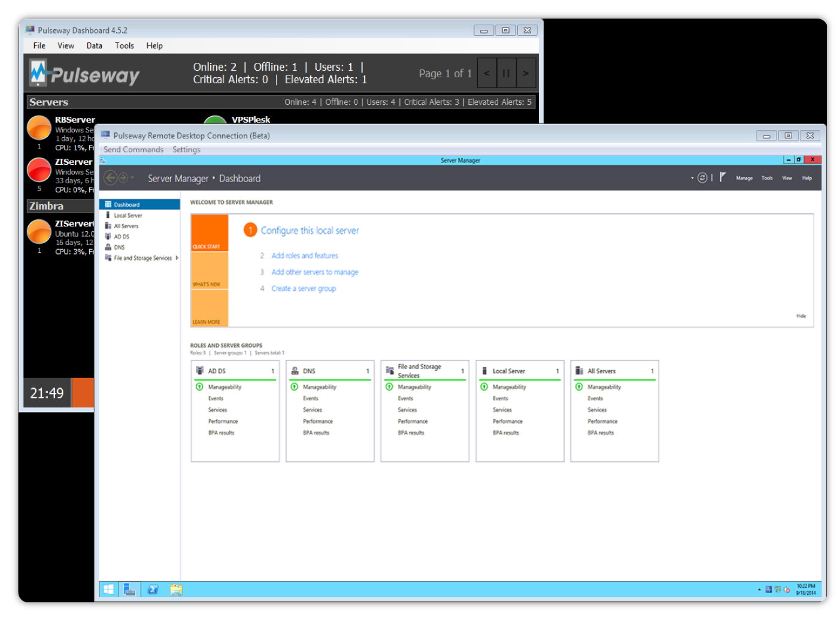Open Services in the All Servers tile
840x623 pixels.
[x=597, y=410]
